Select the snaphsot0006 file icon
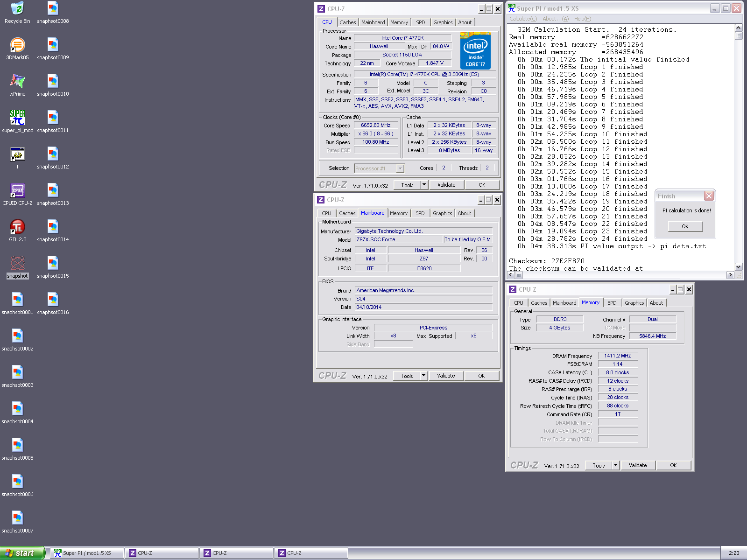The image size is (747, 560). coord(17,485)
